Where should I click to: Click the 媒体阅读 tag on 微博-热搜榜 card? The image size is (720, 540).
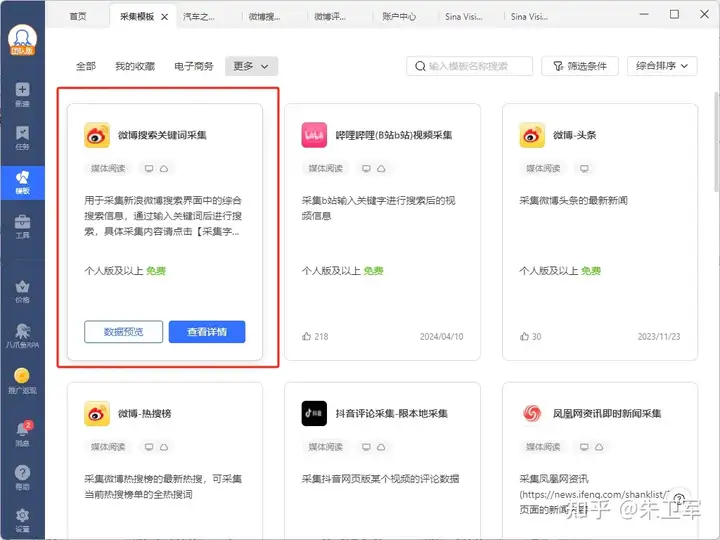click(108, 447)
